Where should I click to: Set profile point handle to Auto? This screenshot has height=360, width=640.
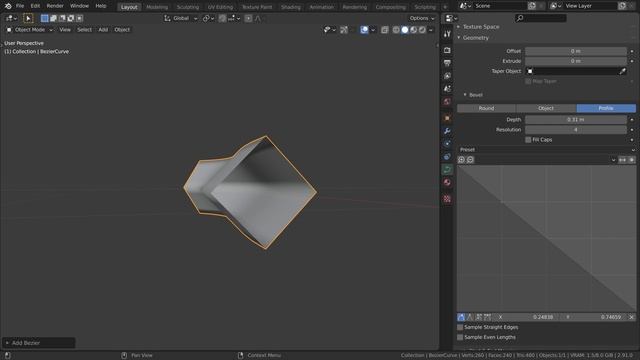pos(461,317)
